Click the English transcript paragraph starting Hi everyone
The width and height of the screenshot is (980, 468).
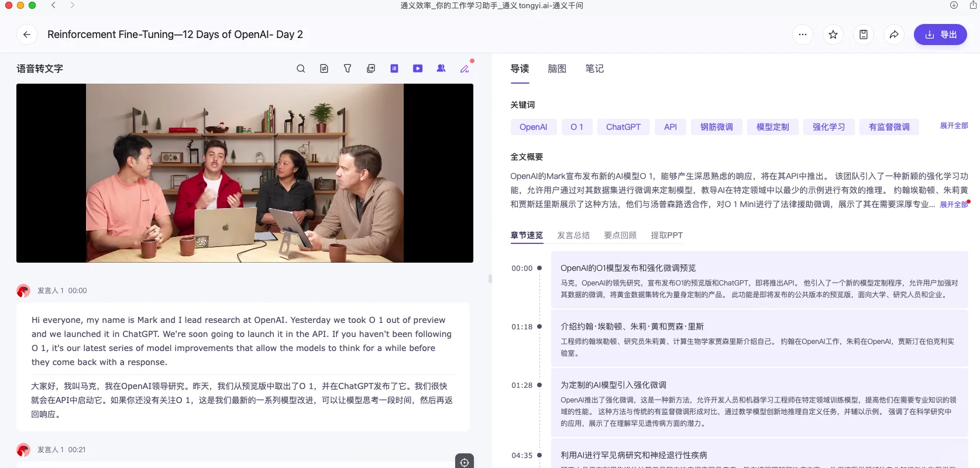click(x=242, y=341)
